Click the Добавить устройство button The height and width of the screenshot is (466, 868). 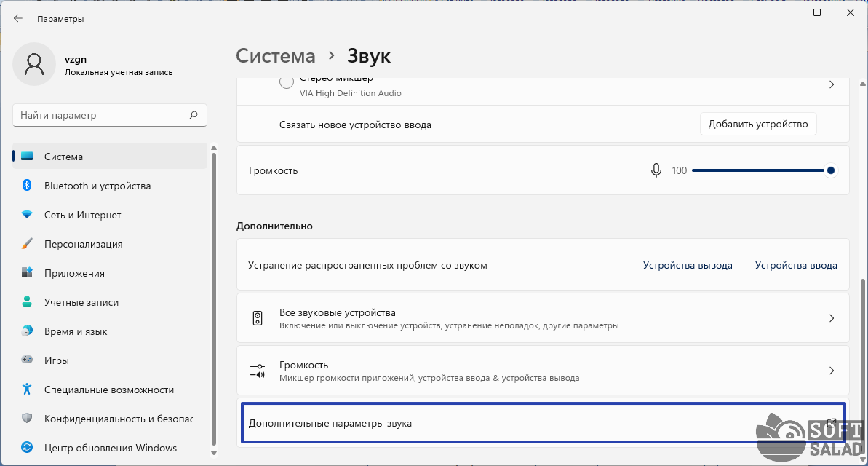(758, 124)
